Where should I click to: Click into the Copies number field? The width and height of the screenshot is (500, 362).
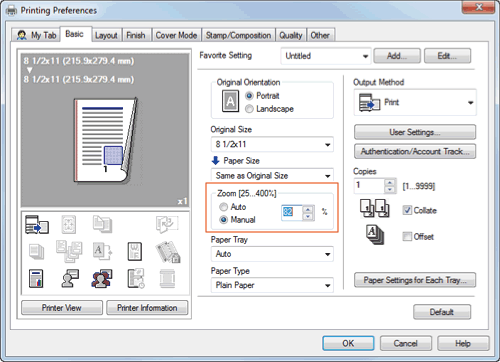pos(369,186)
